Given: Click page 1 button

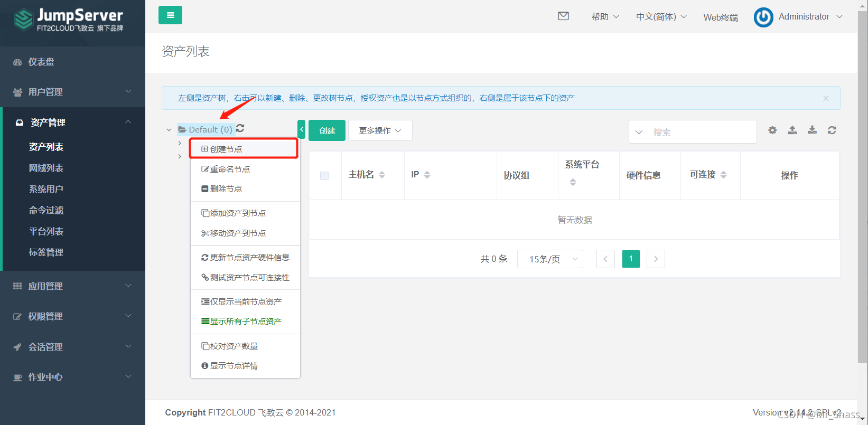Looking at the screenshot, I should (631, 259).
